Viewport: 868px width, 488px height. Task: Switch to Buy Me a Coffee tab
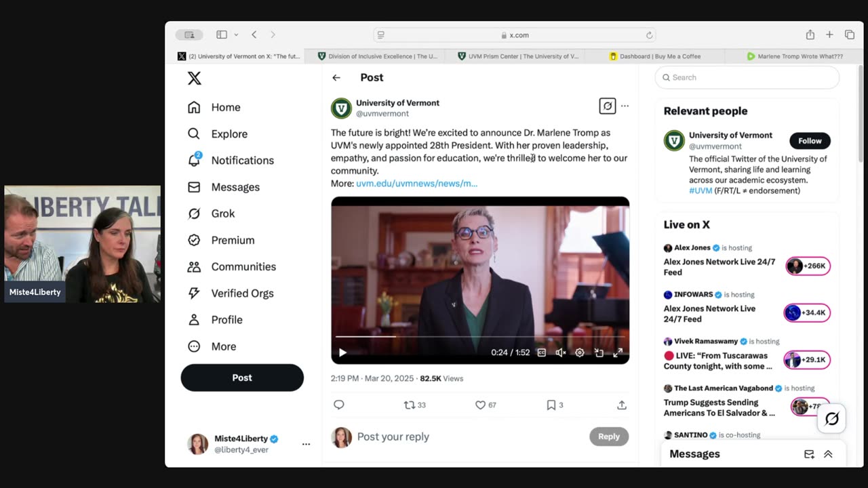click(654, 56)
